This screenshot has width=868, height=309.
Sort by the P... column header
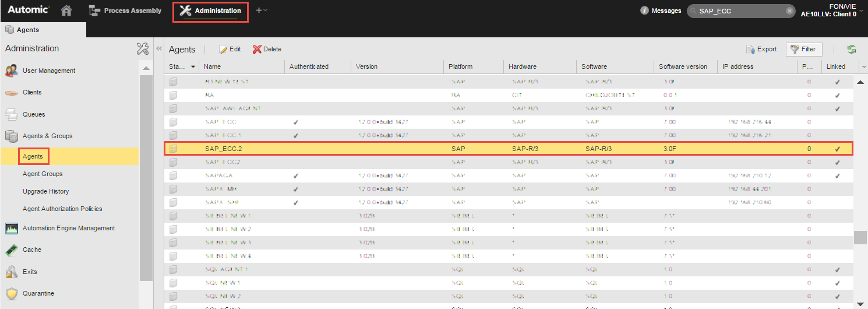809,66
